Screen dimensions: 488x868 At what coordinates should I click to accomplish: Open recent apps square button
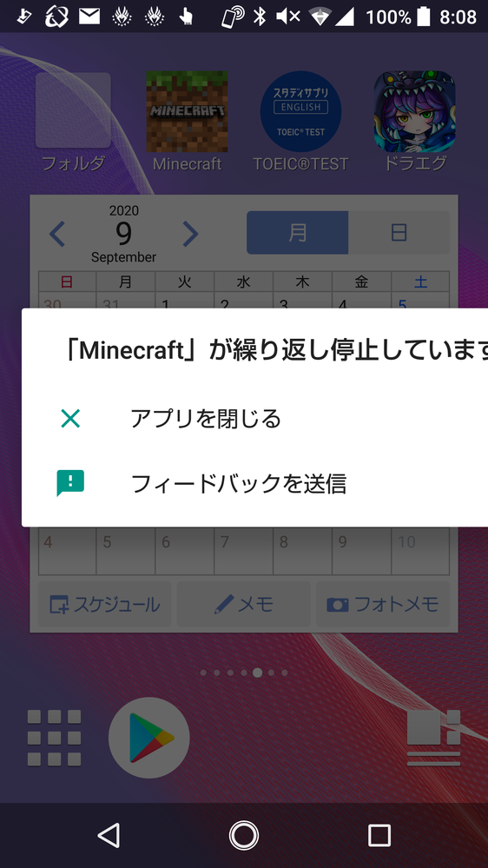coord(379,835)
